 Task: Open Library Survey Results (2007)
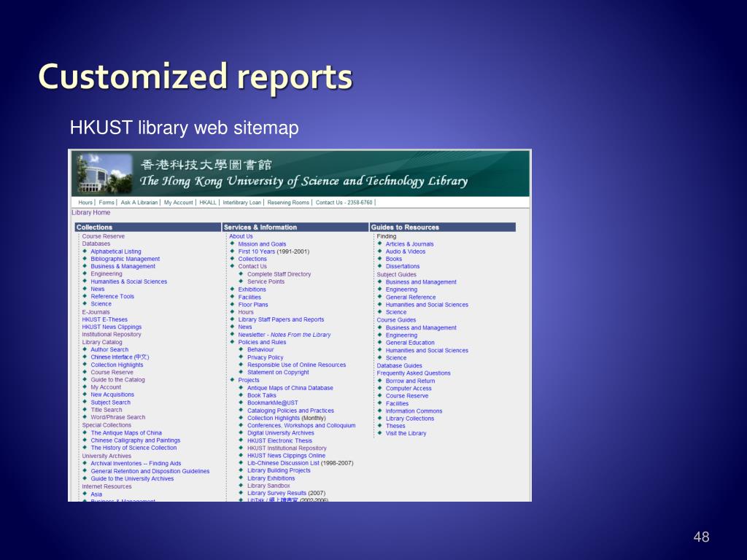286,494
